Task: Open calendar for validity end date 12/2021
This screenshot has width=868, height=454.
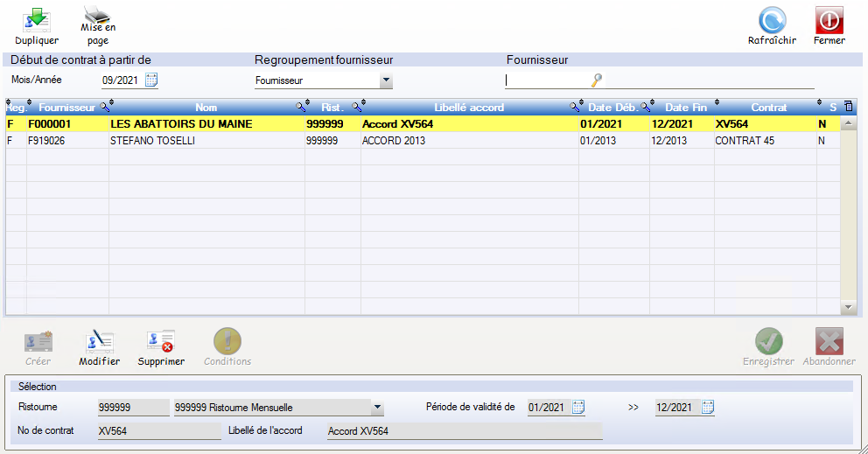Action: (x=708, y=407)
